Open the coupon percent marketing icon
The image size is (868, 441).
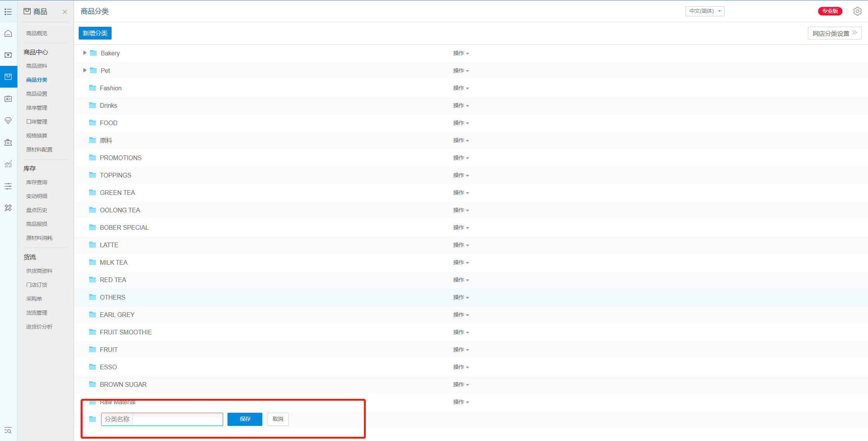[x=8, y=143]
